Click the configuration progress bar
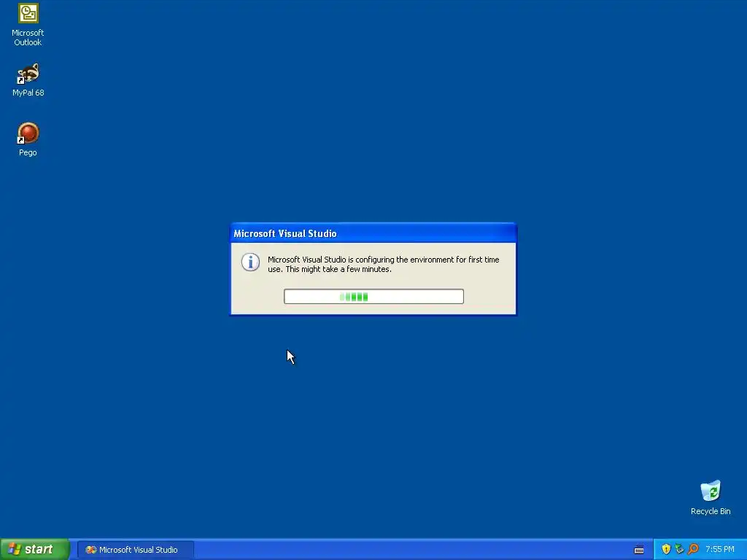747x560 pixels. [x=373, y=296]
